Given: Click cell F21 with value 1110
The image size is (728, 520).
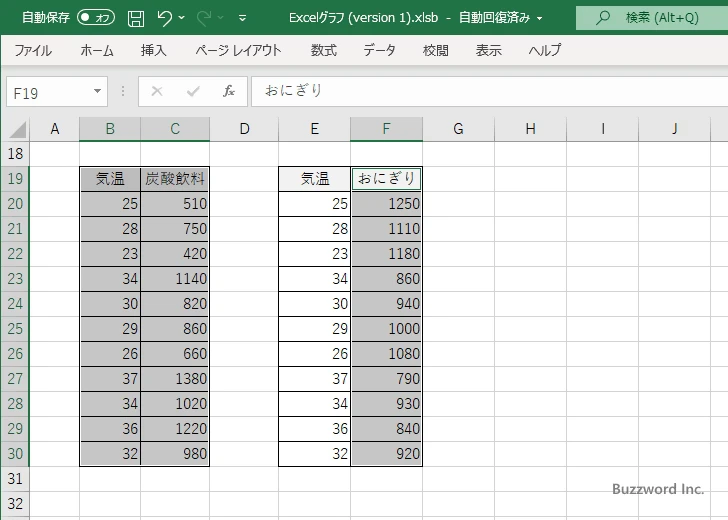Looking at the screenshot, I should click(x=386, y=229).
